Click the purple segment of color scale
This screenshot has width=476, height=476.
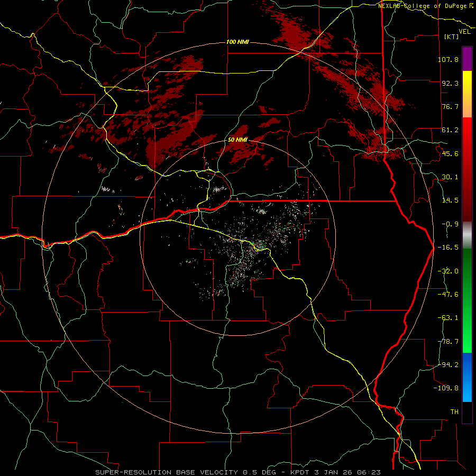tap(467, 59)
